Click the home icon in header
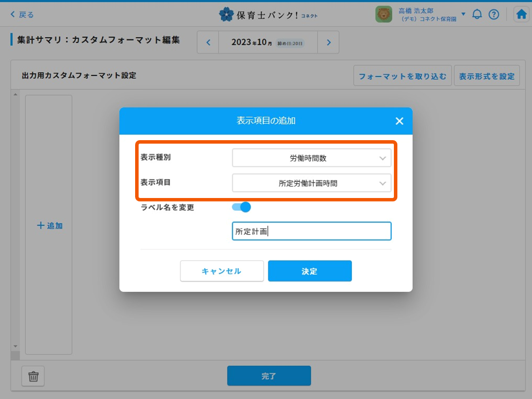The height and width of the screenshot is (399, 532). point(522,14)
